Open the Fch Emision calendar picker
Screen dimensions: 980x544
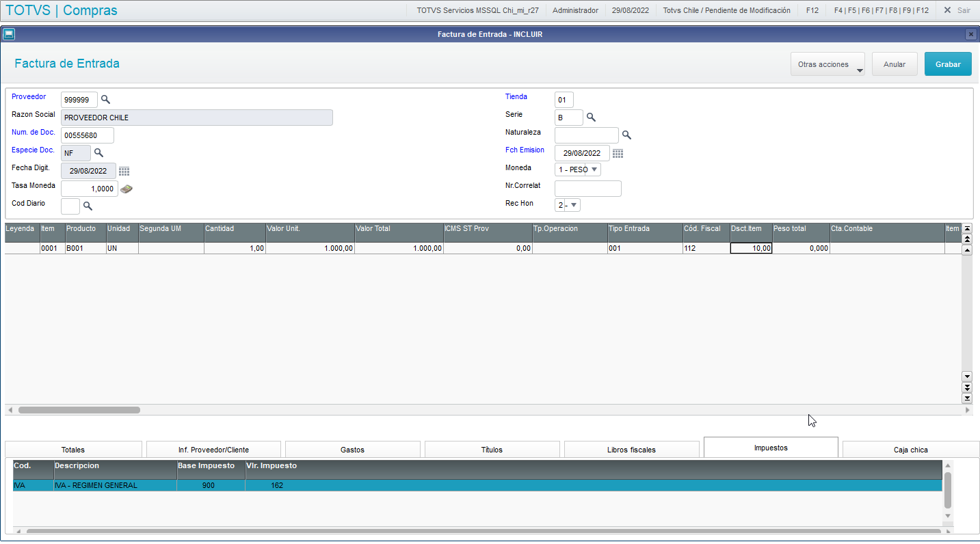pyautogui.click(x=618, y=152)
